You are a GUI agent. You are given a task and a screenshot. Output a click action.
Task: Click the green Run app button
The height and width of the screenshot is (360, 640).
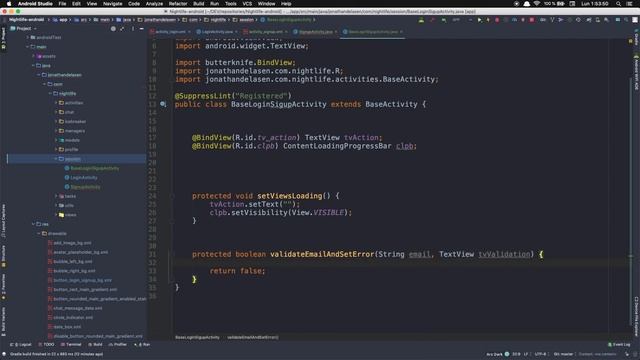(479, 20)
